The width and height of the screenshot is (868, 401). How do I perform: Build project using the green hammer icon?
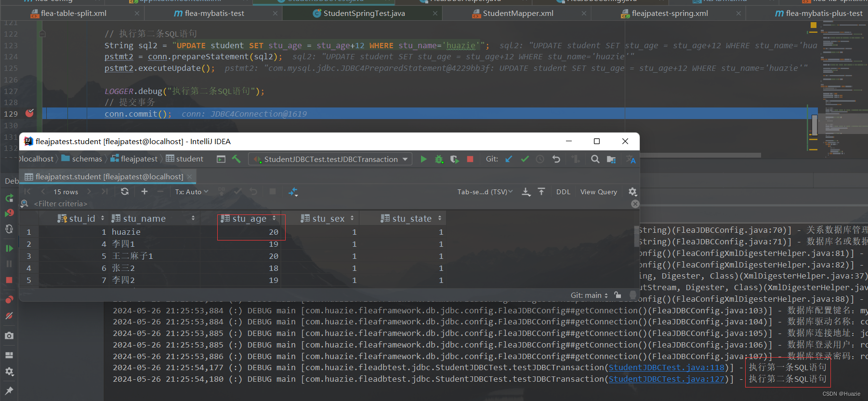point(236,159)
